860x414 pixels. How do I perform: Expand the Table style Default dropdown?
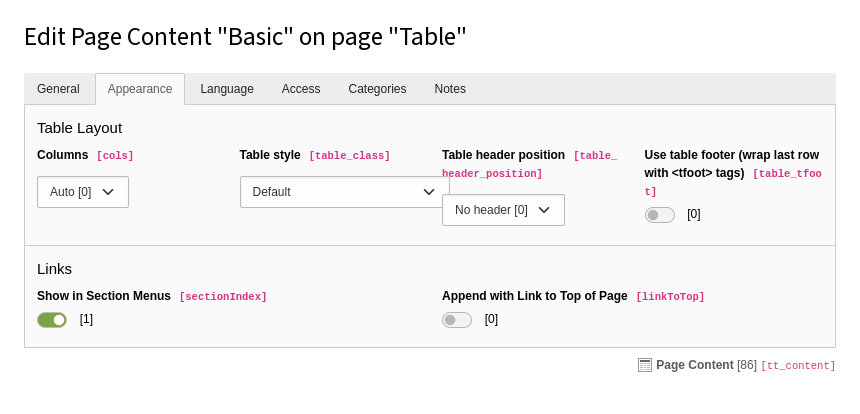(x=344, y=192)
